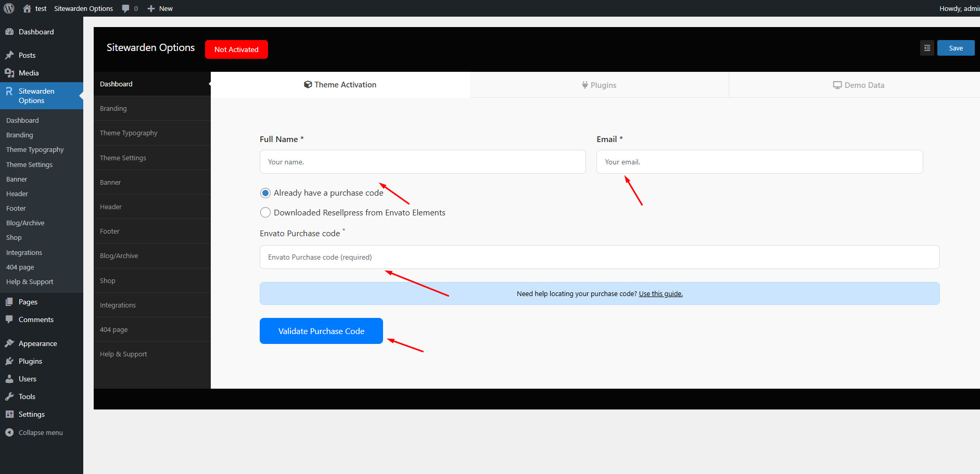Open Blog/Archive in options panel menu
This screenshot has width=980, height=474.
152,255
